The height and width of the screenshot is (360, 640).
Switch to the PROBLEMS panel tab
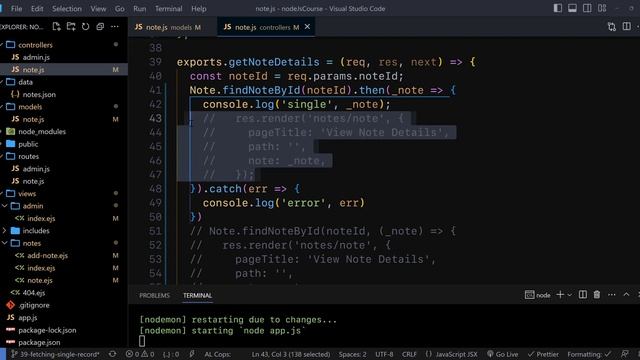pyautogui.click(x=154, y=296)
